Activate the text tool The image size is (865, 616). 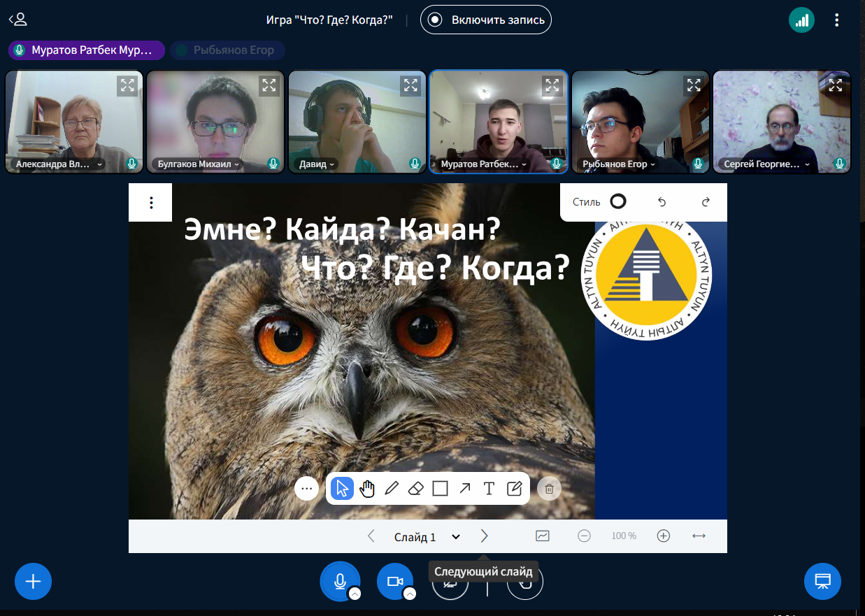click(489, 488)
